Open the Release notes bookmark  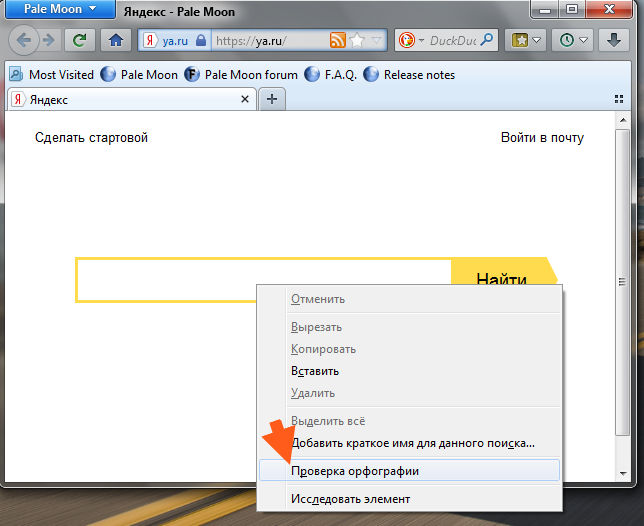pyautogui.click(x=409, y=75)
